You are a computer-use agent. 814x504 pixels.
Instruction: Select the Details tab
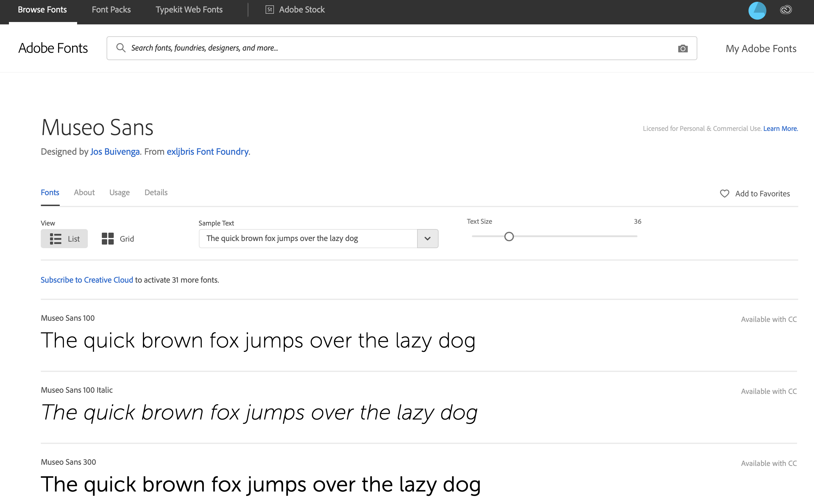156,192
